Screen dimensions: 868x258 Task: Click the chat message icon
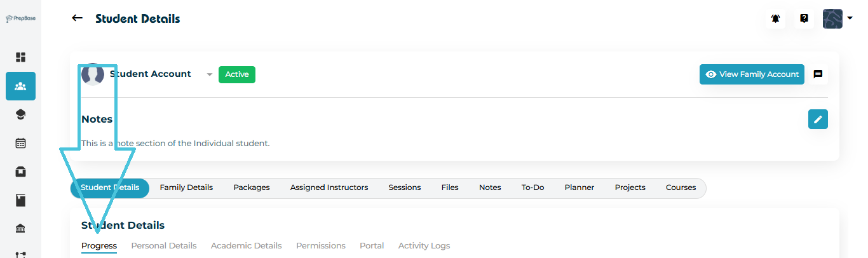pyautogui.click(x=818, y=74)
